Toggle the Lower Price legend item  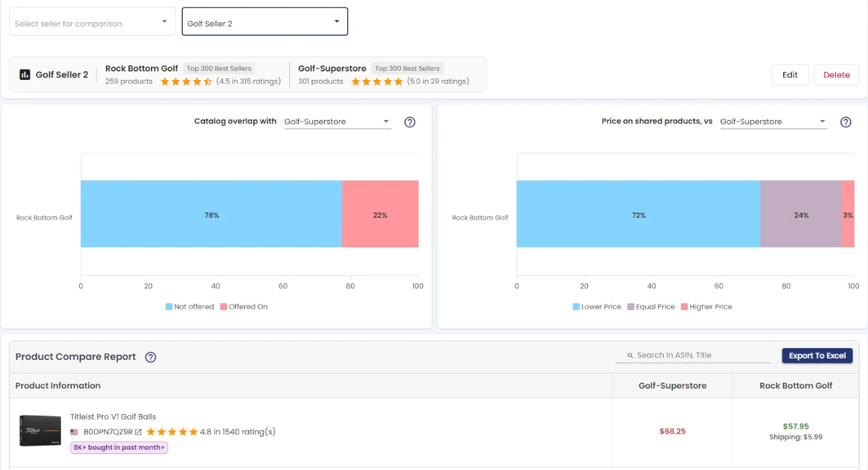click(x=597, y=306)
